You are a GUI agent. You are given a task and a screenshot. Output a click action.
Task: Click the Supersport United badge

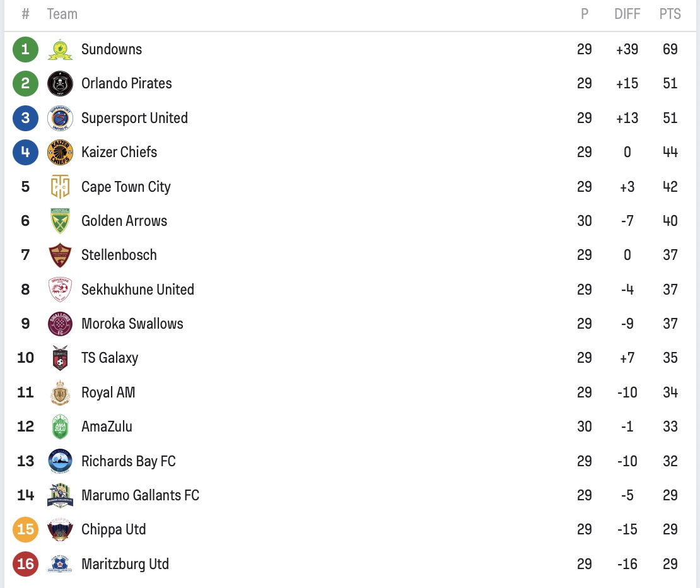[x=60, y=119]
